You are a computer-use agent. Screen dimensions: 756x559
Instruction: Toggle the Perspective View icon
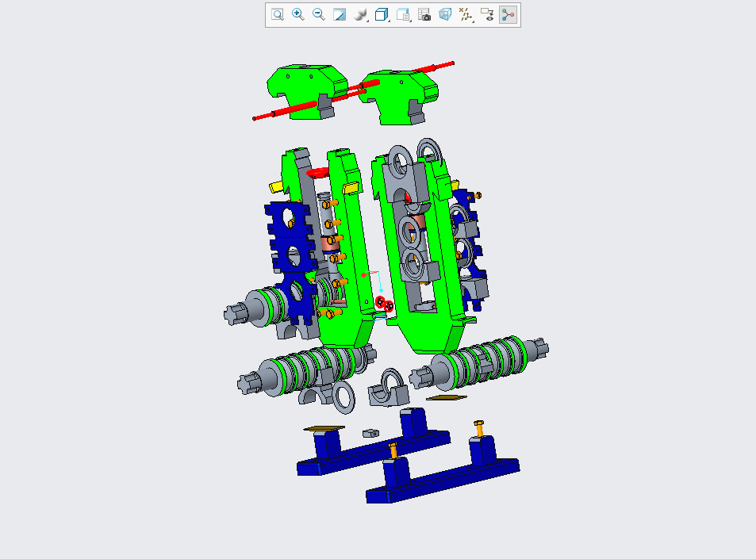point(445,15)
